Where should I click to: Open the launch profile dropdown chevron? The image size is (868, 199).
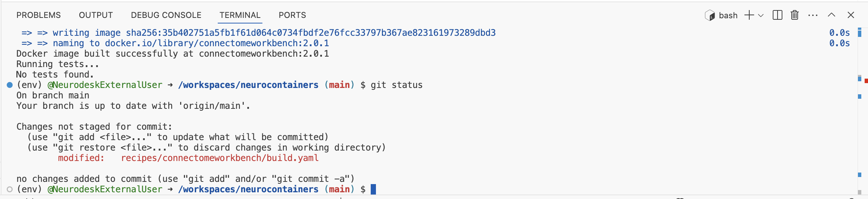pos(761,16)
